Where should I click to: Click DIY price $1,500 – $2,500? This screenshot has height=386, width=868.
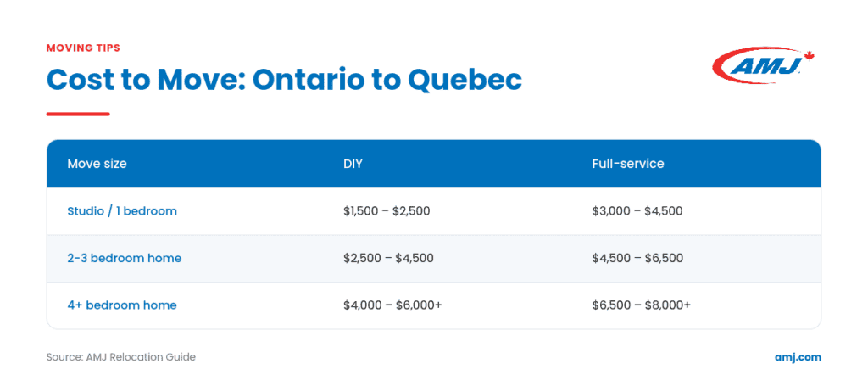coord(387,211)
